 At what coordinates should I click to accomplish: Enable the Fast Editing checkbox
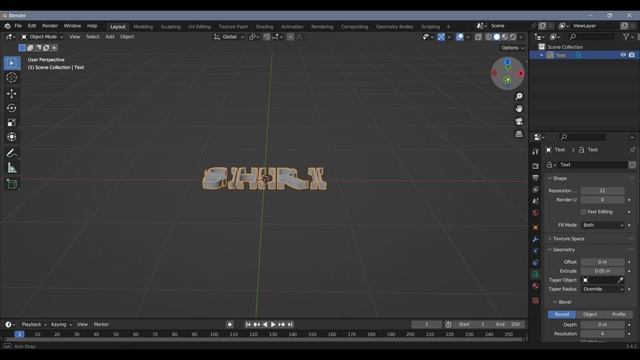pyautogui.click(x=583, y=212)
